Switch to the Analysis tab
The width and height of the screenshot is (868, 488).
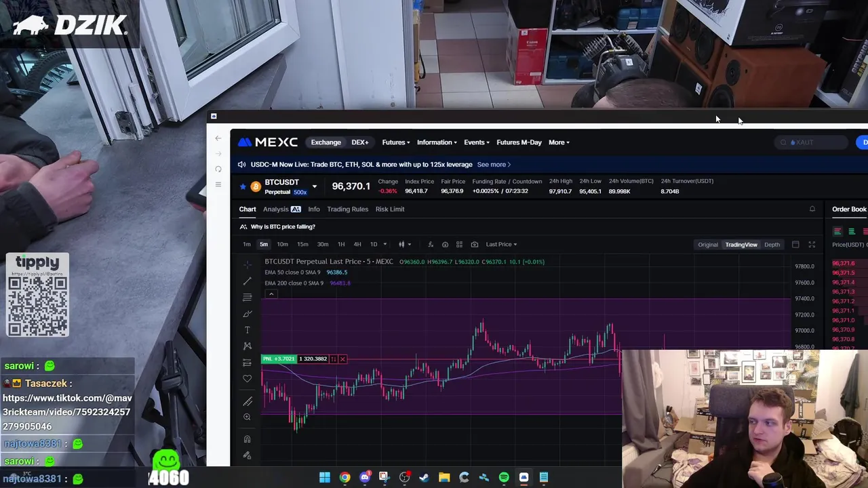click(281, 209)
